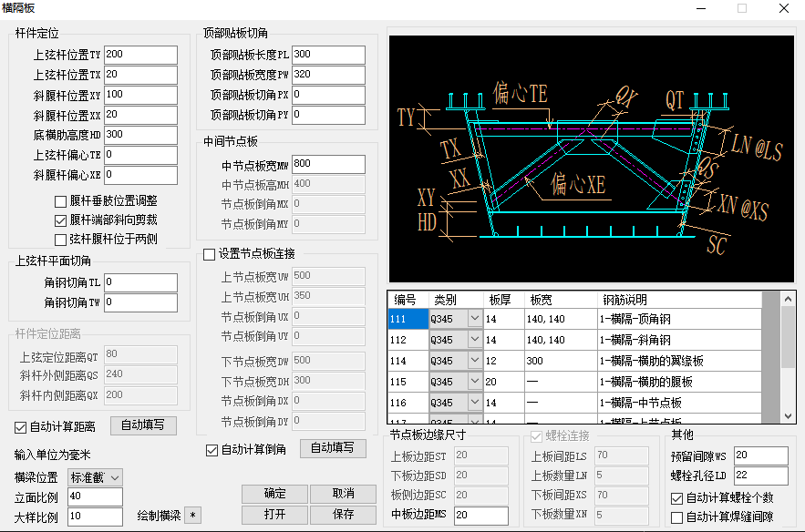
Task: Uncheck 自动计算螺栓个数 checkbox
Action: [676, 498]
